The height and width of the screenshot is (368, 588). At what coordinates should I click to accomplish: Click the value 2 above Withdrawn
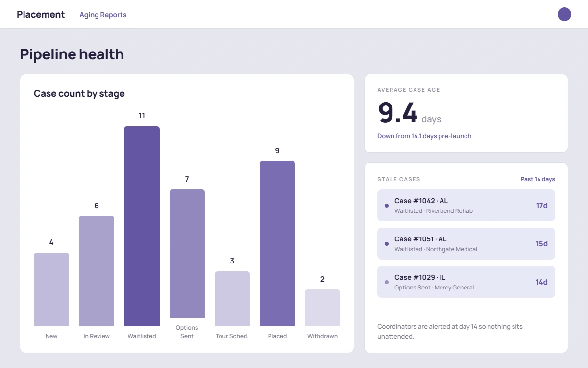[322, 279]
